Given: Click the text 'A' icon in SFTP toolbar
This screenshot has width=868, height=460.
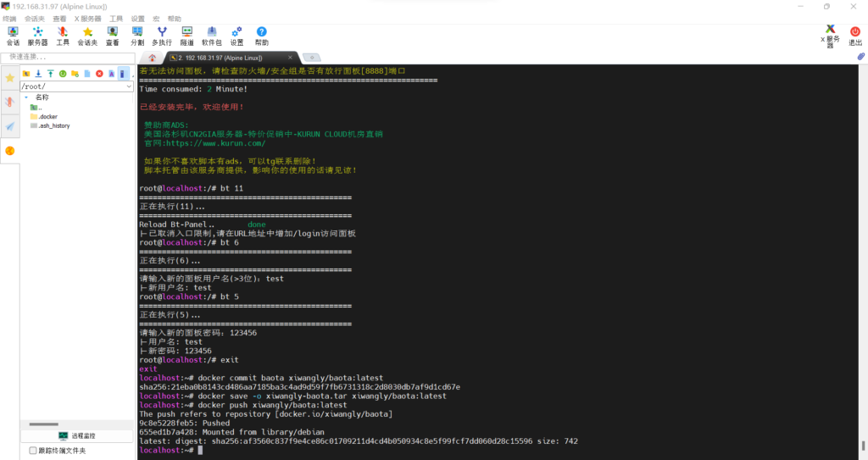Looking at the screenshot, I should point(111,74).
